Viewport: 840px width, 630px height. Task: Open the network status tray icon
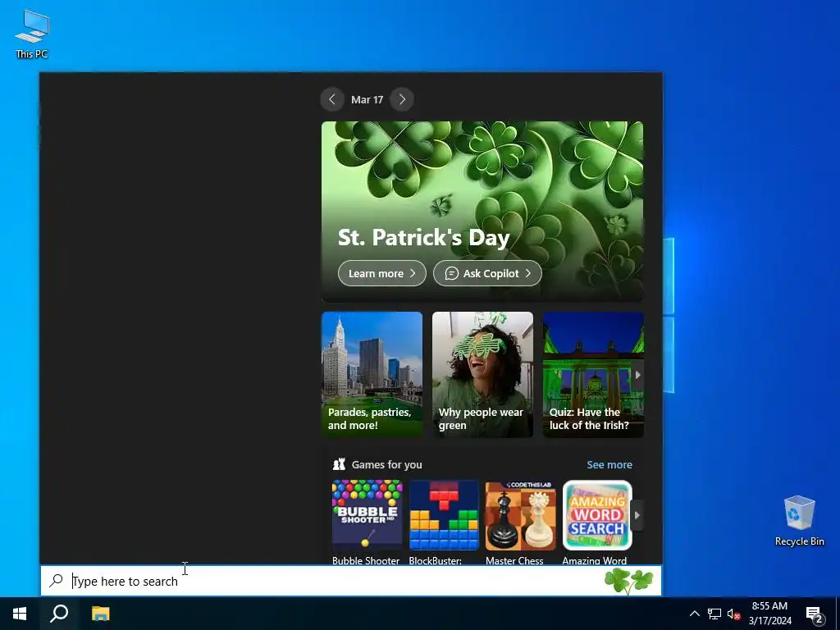pos(714,614)
